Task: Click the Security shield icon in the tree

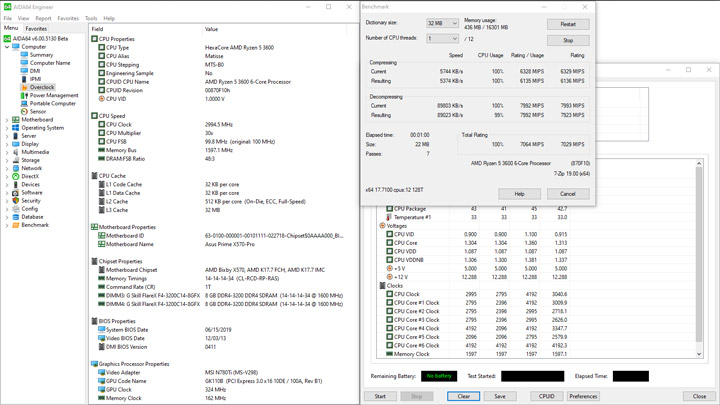Action: pos(16,201)
